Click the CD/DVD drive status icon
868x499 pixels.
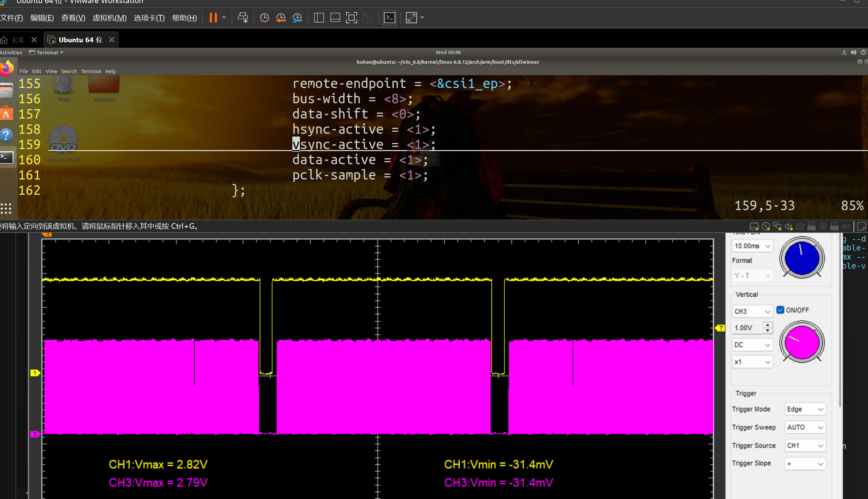766,227
